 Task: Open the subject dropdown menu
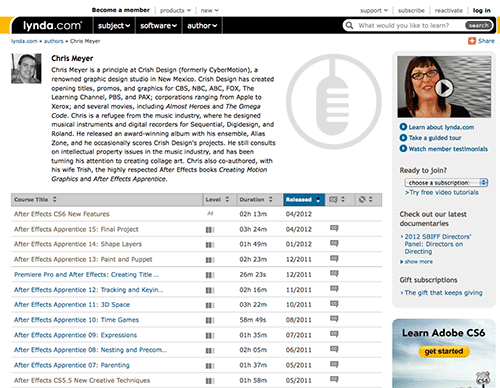(114, 26)
